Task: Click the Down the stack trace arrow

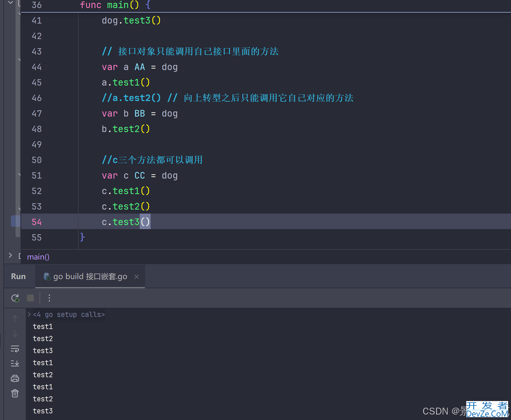Action: pos(15,334)
